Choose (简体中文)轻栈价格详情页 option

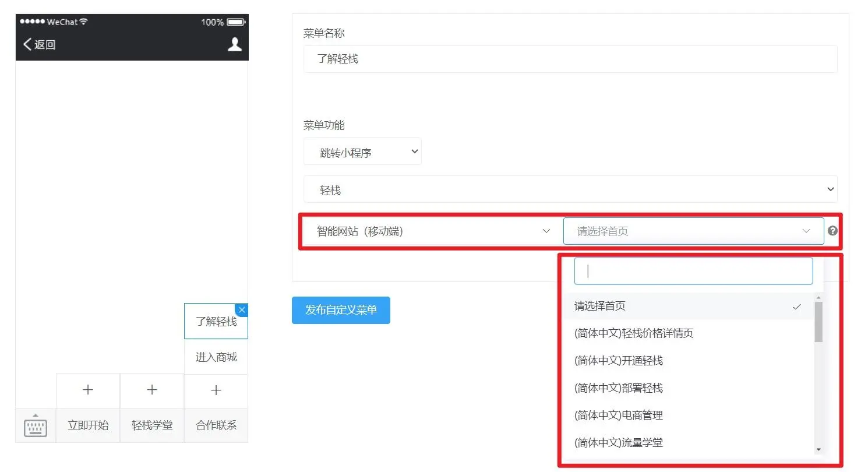click(688, 333)
